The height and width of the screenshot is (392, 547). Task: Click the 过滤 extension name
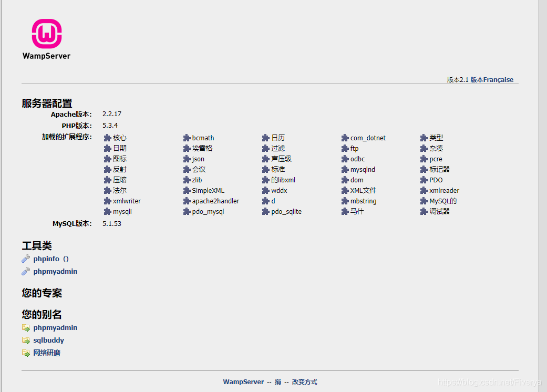coord(278,149)
